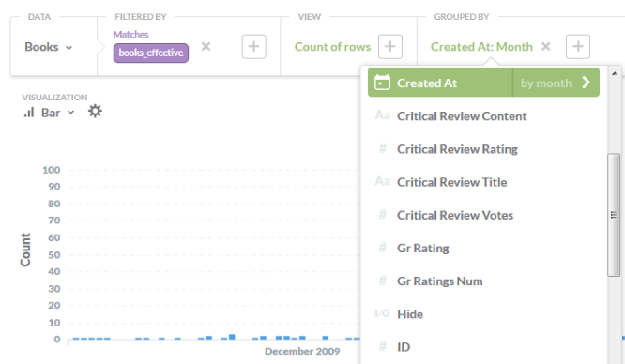Click the field list scrollbar thumb

[614, 215]
